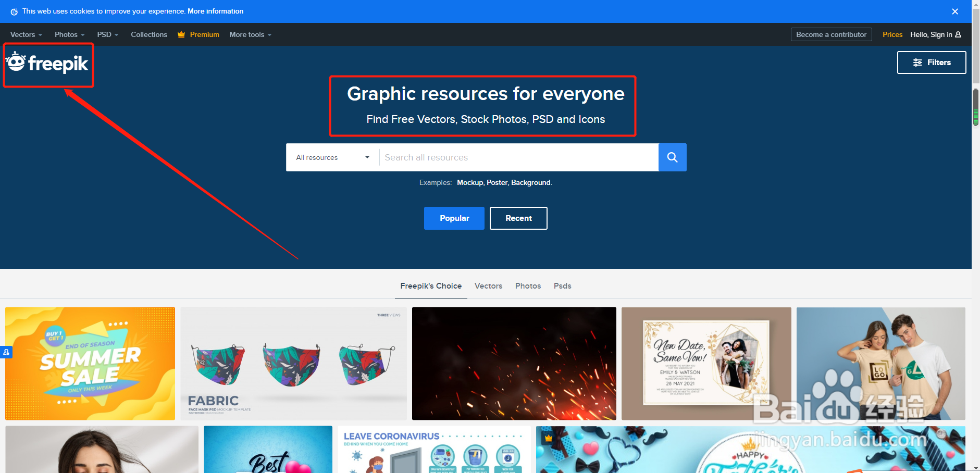Click the Become a contributor button
Image resolution: width=980 pixels, height=473 pixels.
(x=831, y=34)
